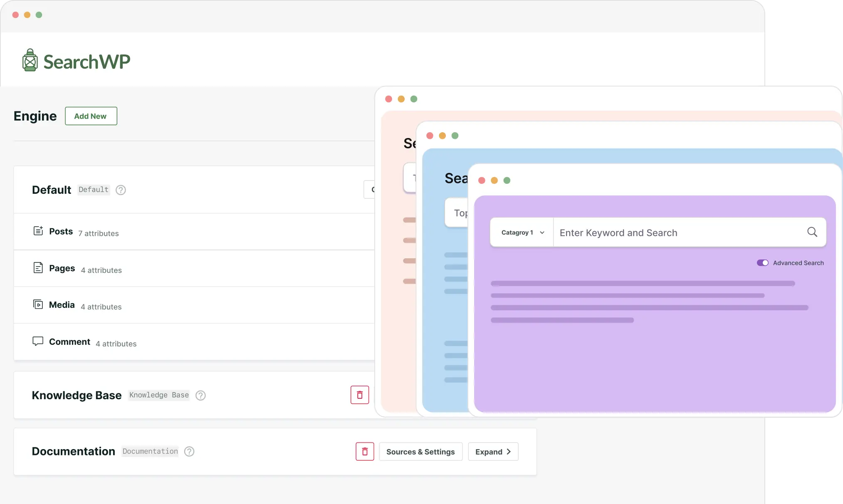This screenshot has height=504, width=843.
Task: Click the SearchWP lantern logo icon
Action: (x=30, y=60)
